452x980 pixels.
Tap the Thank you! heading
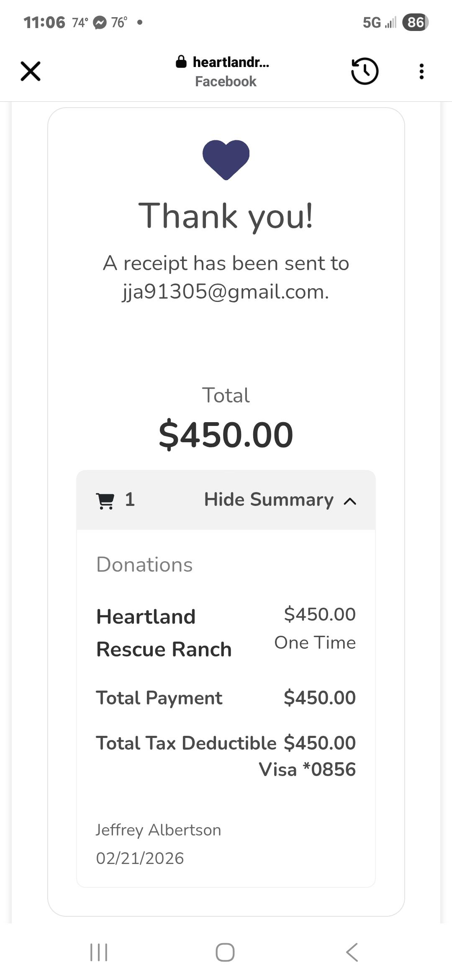[x=226, y=216]
